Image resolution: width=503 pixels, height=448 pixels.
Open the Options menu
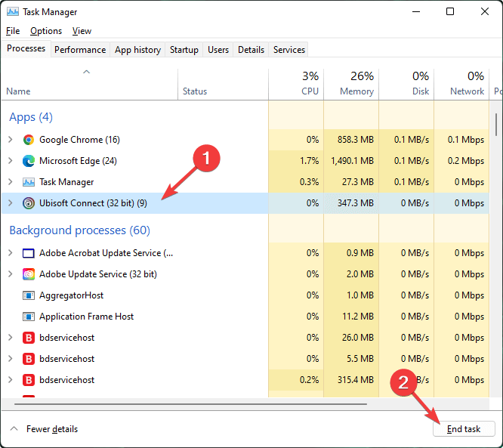(x=46, y=31)
